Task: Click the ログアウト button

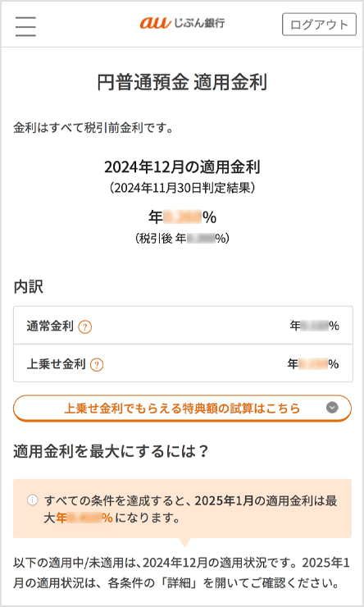Action: [x=319, y=25]
